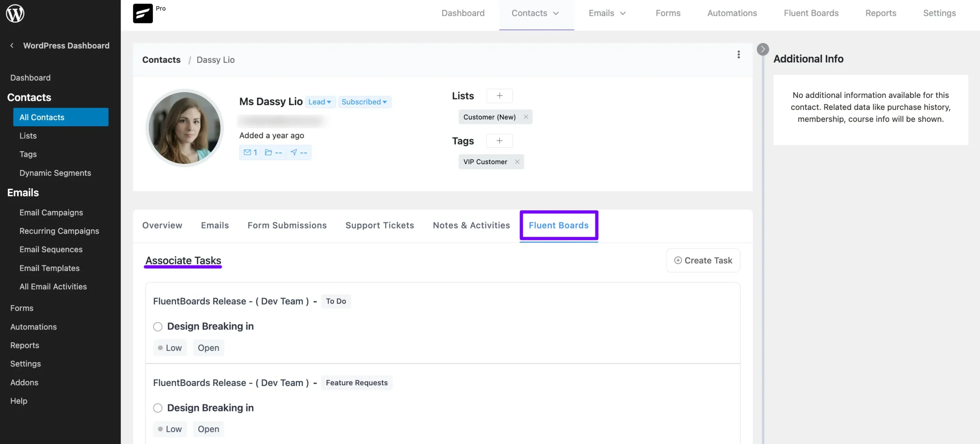Image resolution: width=980 pixels, height=444 pixels.
Task: Open Email Campaigns in the sidebar
Action: pyautogui.click(x=51, y=212)
